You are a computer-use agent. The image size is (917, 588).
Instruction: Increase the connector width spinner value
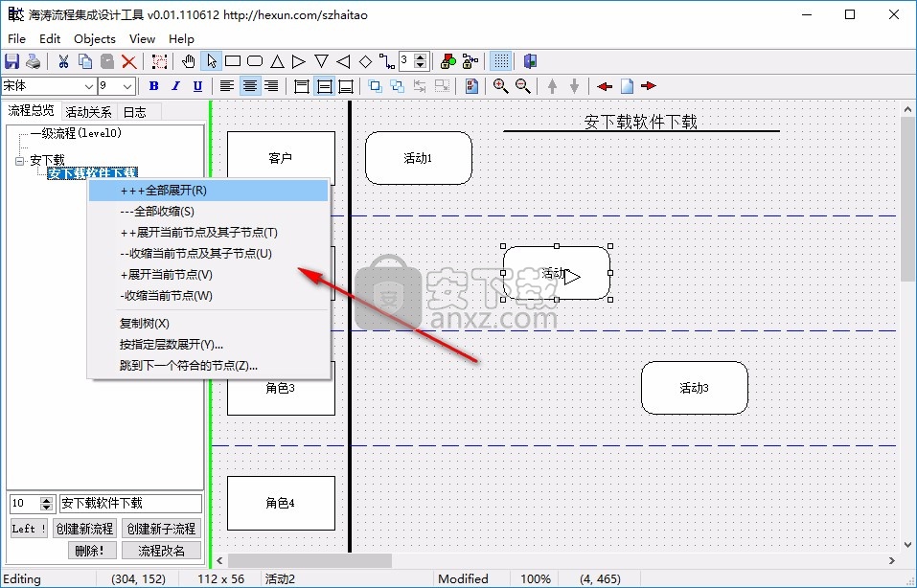(x=421, y=57)
